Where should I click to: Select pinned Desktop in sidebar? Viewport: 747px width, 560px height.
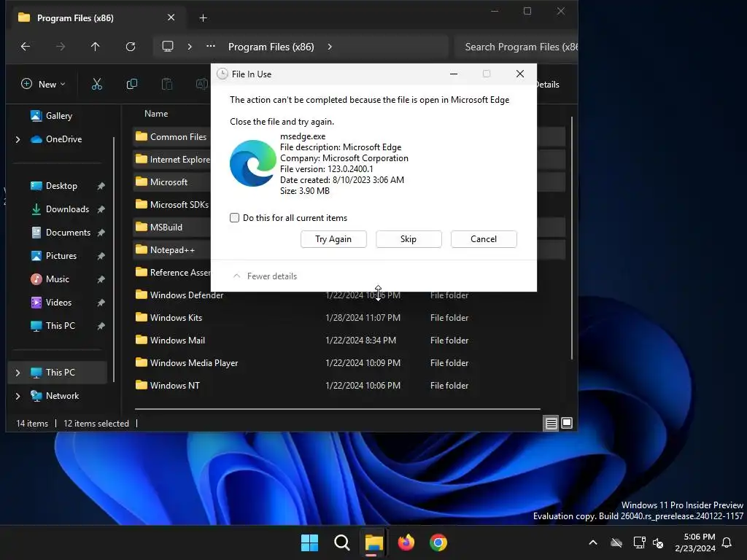(61, 186)
